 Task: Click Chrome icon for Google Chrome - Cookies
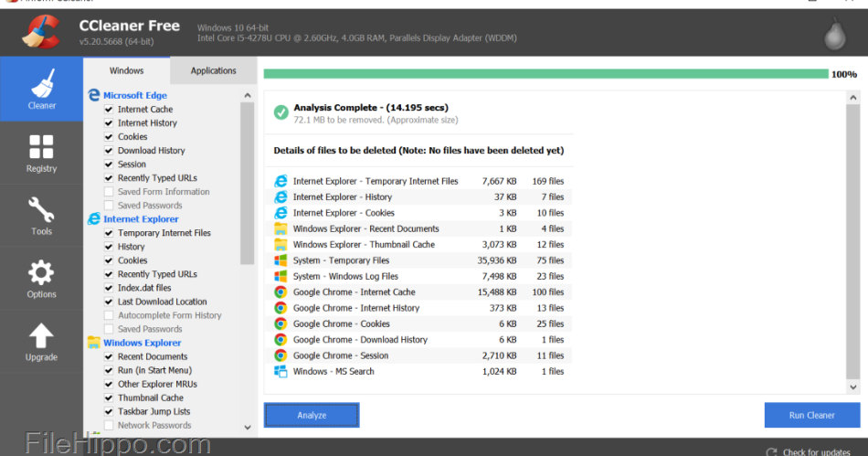281,323
